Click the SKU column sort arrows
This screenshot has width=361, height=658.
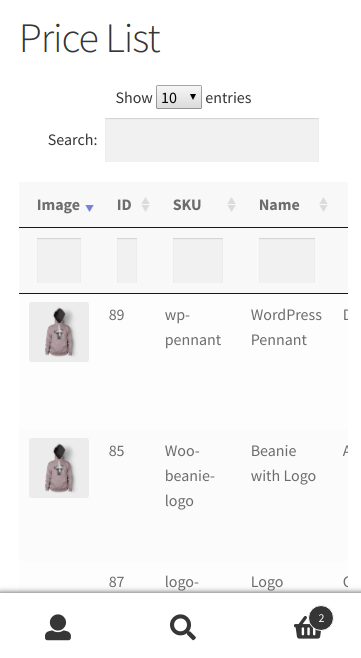point(231,205)
